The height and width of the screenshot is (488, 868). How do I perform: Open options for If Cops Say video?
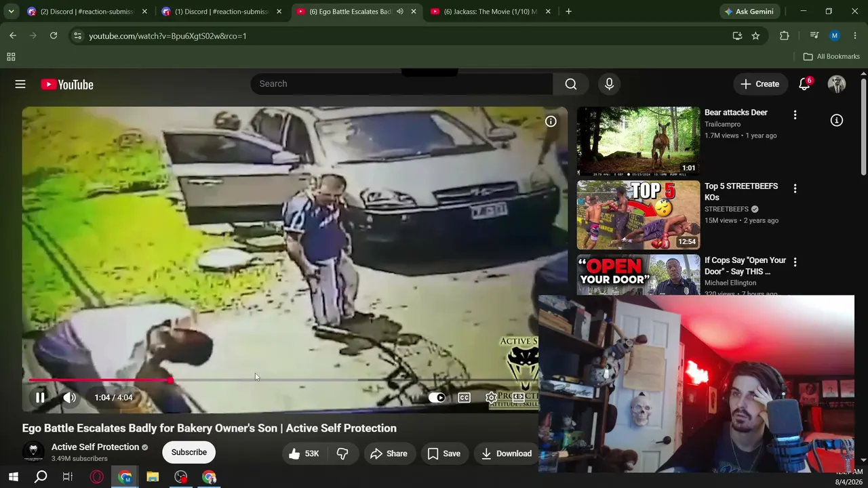coord(795,262)
